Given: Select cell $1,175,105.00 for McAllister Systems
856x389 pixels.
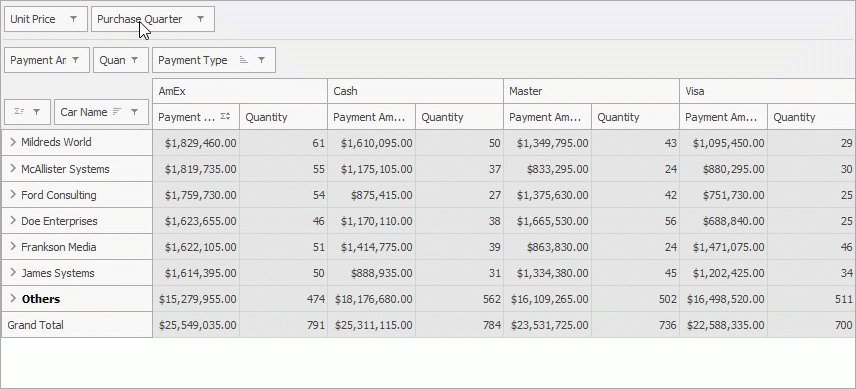Looking at the screenshot, I should (x=372, y=169).
